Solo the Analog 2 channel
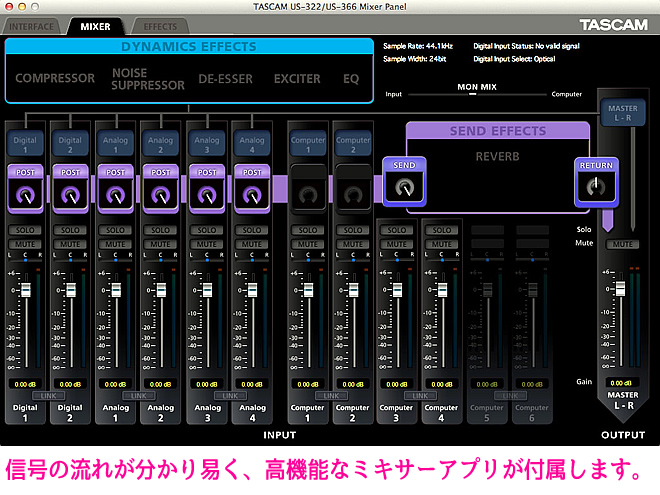 pos(160,230)
